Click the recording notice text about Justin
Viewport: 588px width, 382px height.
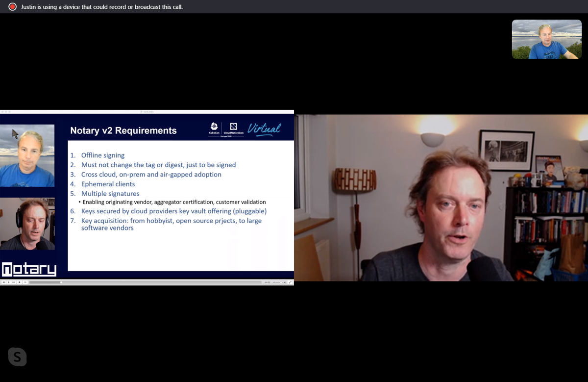click(x=102, y=7)
